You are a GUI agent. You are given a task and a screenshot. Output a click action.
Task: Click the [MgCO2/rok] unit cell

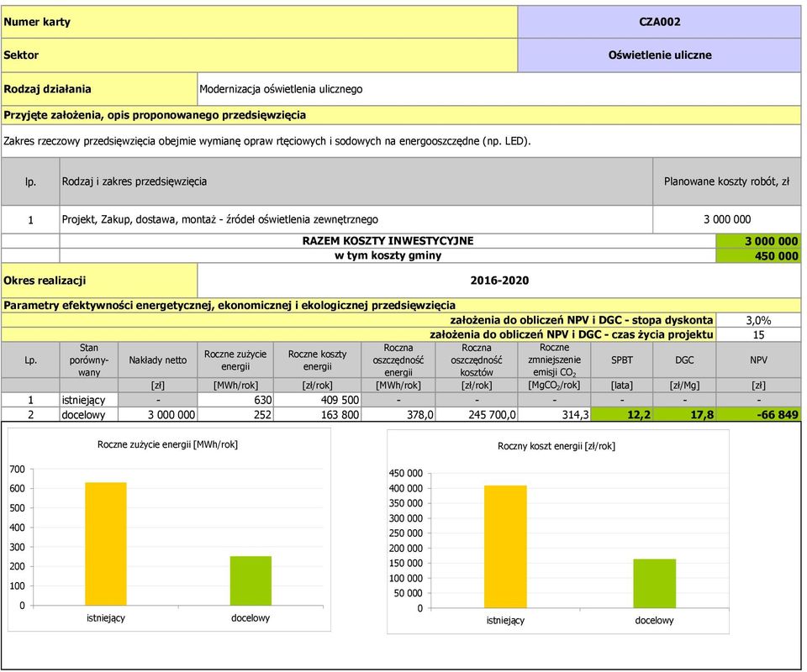coord(554,386)
